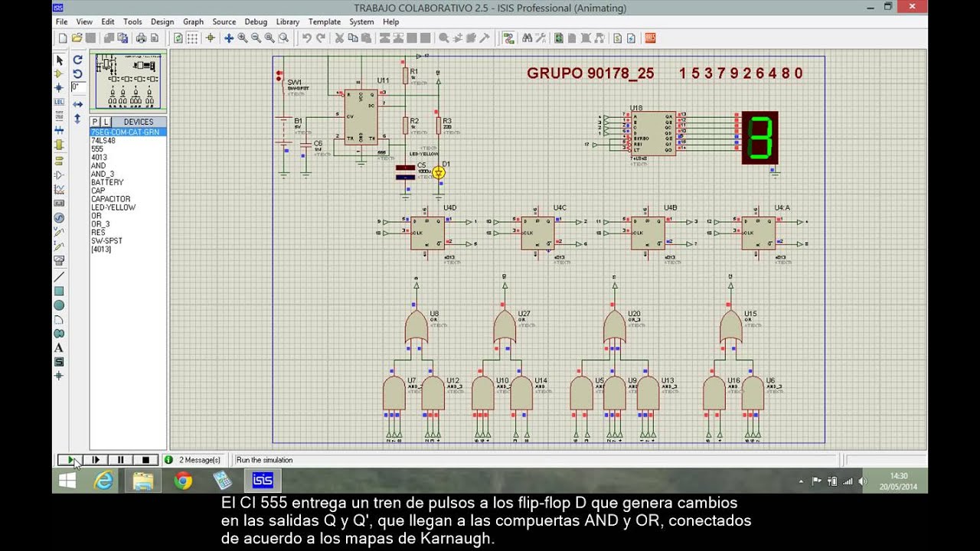Click the Y-Mirror vertical flip icon
The height and width of the screenshot is (551, 980).
(77, 119)
